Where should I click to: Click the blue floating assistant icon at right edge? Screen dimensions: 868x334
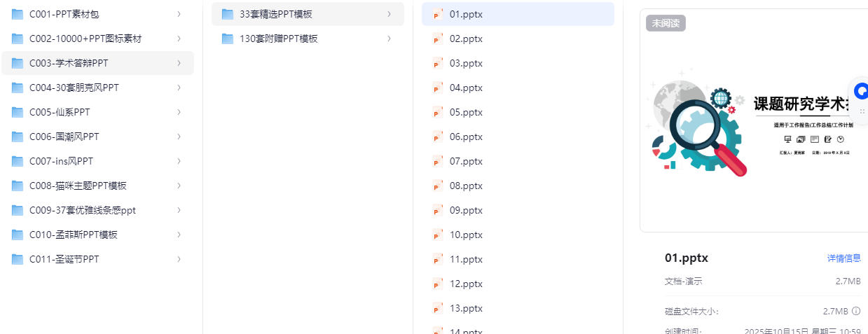862,91
